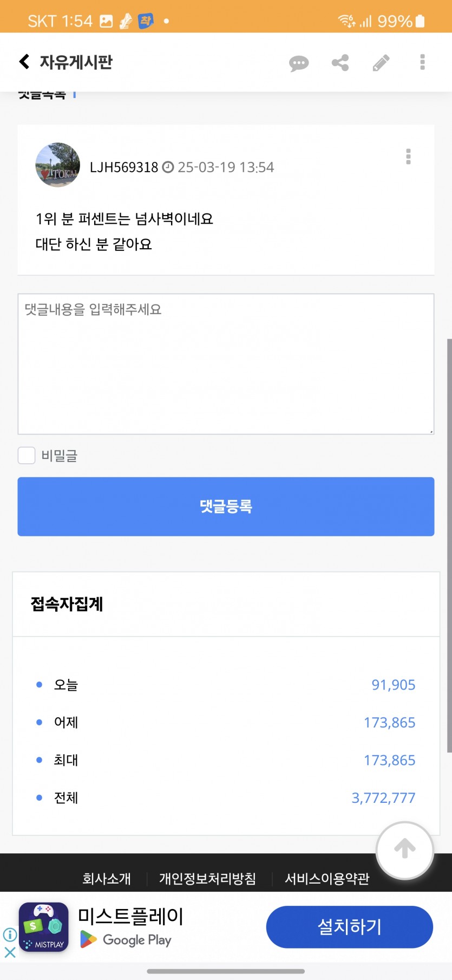
Task: Open comments via speech bubble icon
Action: click(298, 63)
